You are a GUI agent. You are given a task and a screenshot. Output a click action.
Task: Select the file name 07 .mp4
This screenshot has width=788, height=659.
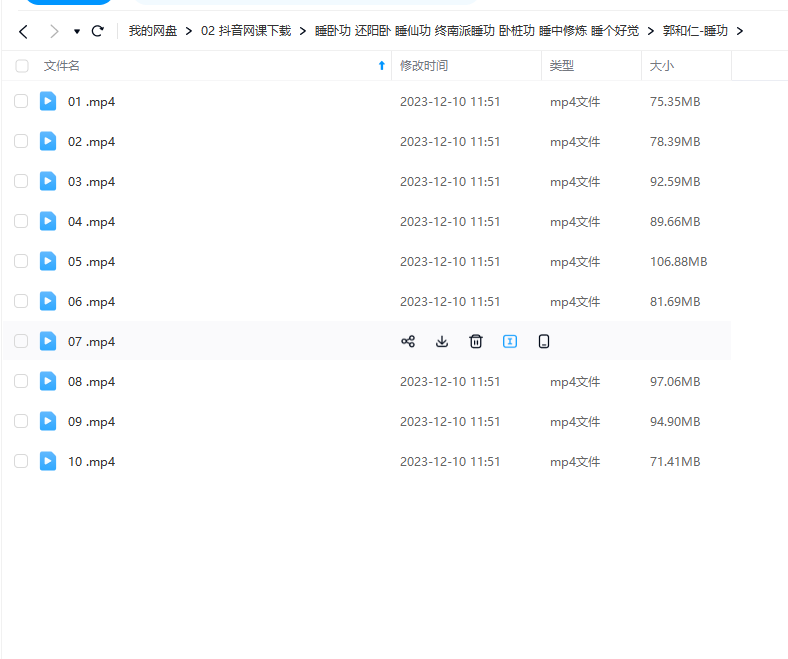(91, 342)
